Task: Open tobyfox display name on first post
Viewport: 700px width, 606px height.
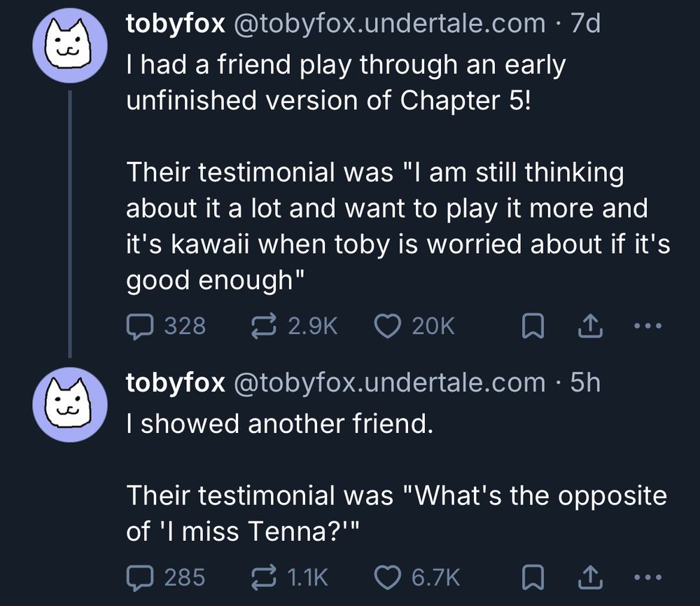Action: [x=175, y=24]
